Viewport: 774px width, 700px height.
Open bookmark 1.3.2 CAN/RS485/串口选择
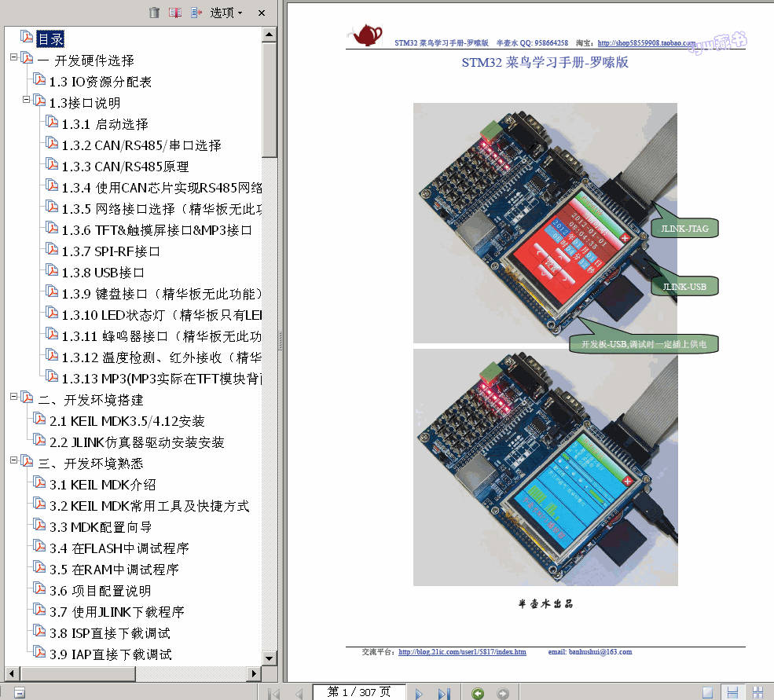point(141,145)
